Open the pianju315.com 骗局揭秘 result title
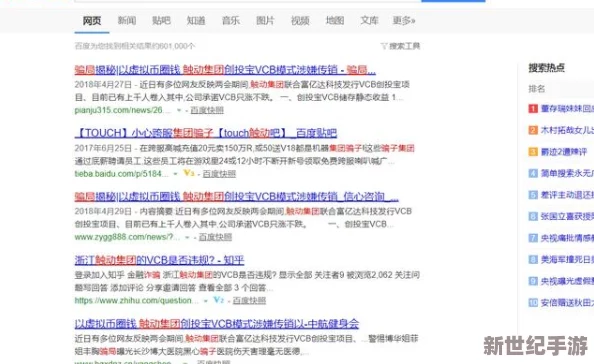Image resolution: width=594 pixels, height=364 pixels. (225, 70)
